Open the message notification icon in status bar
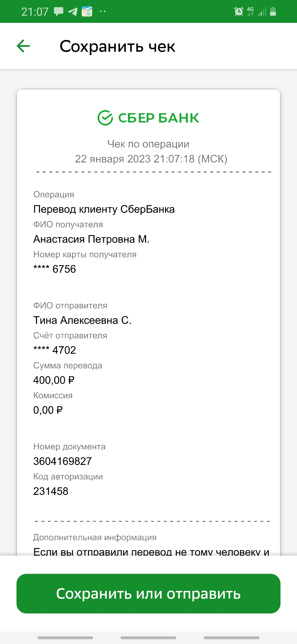 (x=58, y=12)
